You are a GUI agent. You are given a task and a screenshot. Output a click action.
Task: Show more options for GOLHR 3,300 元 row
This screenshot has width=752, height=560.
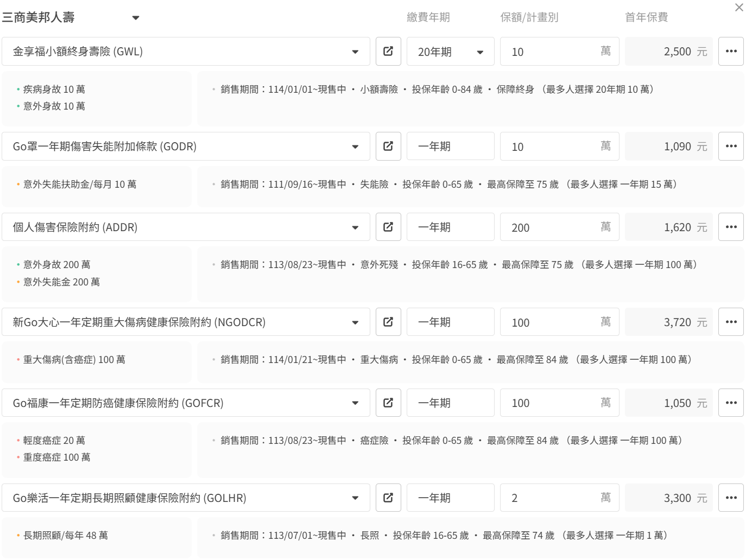[731, 498]
